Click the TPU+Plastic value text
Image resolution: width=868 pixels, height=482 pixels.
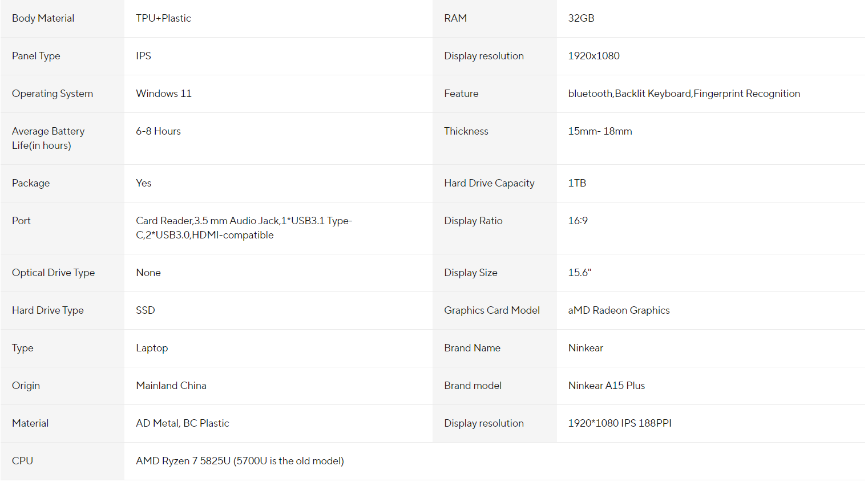coord(163,18)
